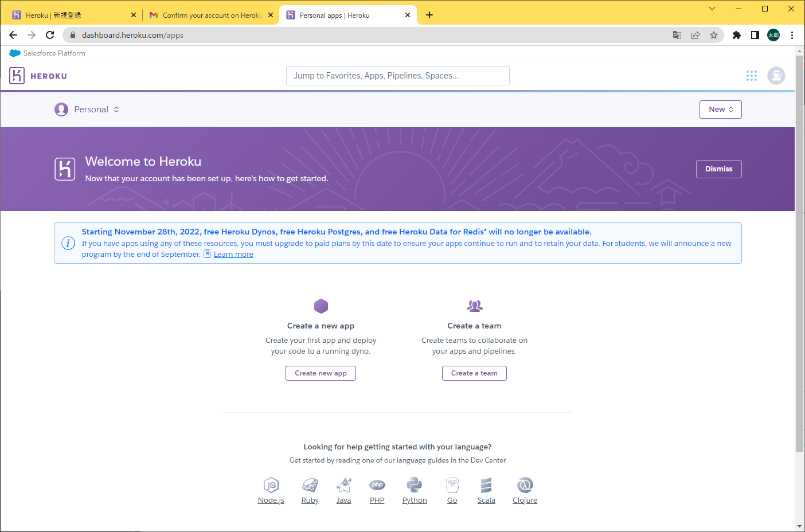
Task: Open the Java guide link
Action: click(344, 500)
